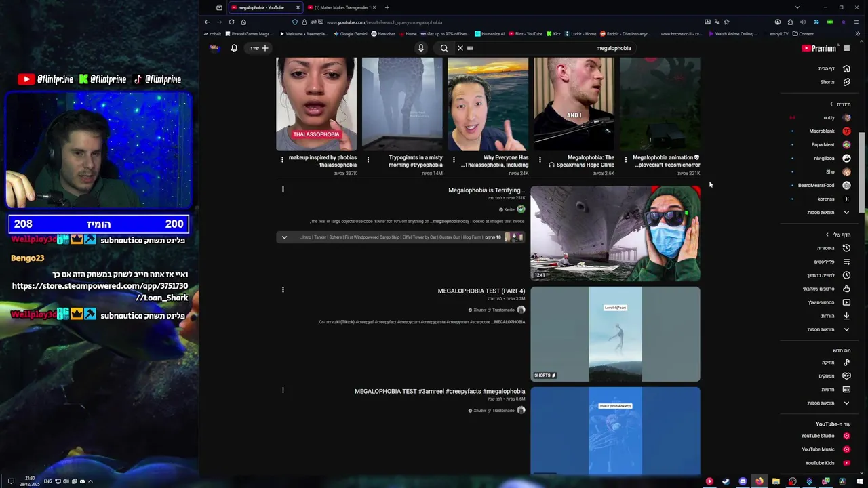Viewport: 868px width, 488px height.
Task: Start voice search with microphone icon
Action: click(420, 48)
